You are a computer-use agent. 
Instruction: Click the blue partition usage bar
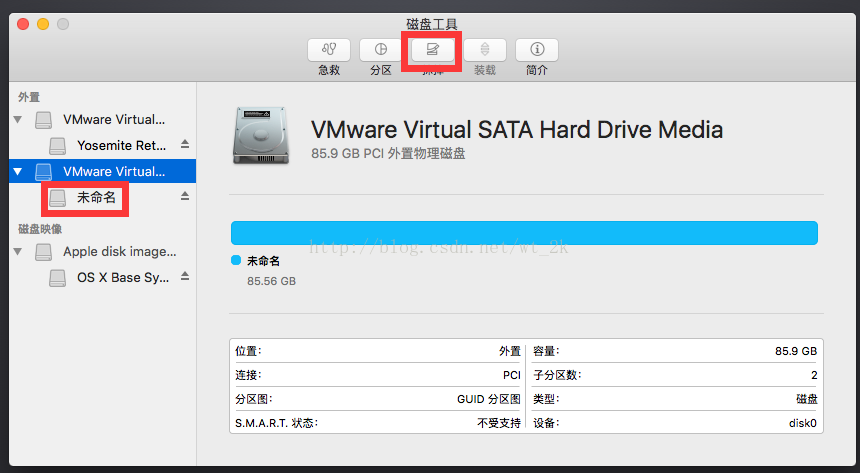(524, 233)
